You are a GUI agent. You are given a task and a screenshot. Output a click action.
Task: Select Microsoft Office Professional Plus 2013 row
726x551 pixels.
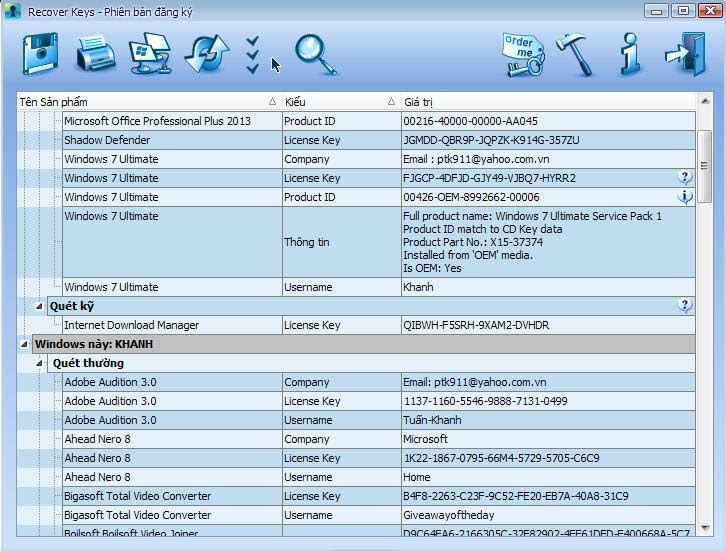(379, 121)
